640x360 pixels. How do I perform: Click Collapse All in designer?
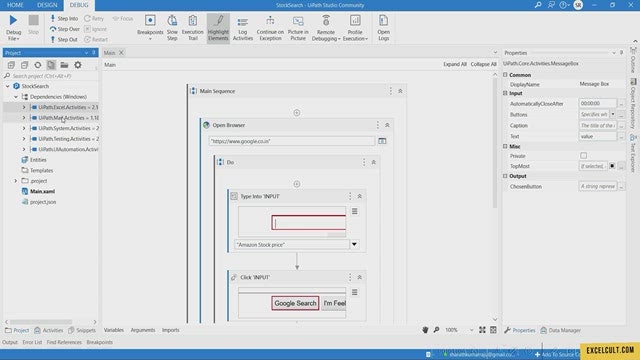pos(483,64)
